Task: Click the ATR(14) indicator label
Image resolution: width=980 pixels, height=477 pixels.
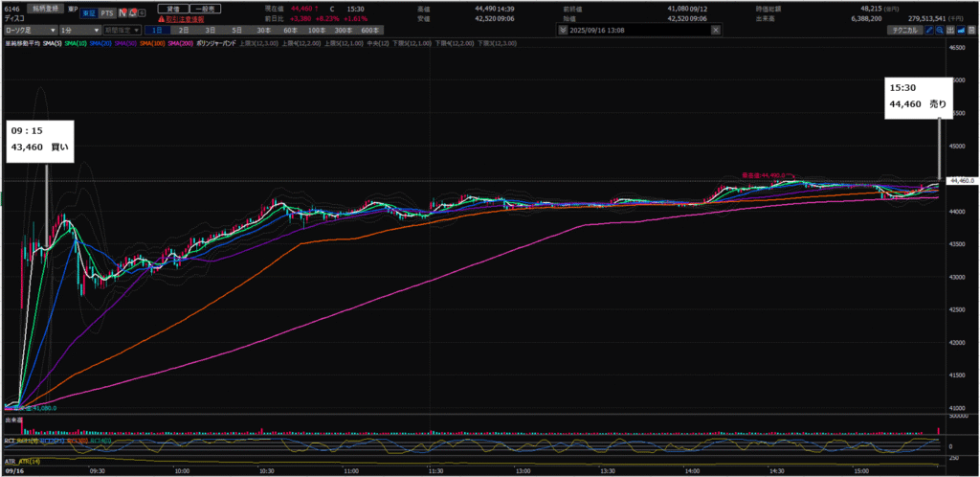Action: (x=30, y=462)
